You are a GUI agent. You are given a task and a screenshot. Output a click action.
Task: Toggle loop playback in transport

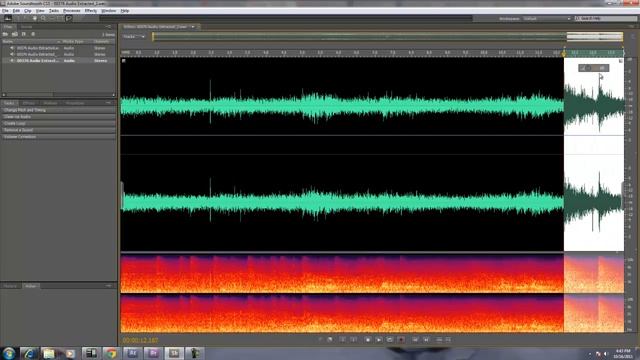(390, 340)
